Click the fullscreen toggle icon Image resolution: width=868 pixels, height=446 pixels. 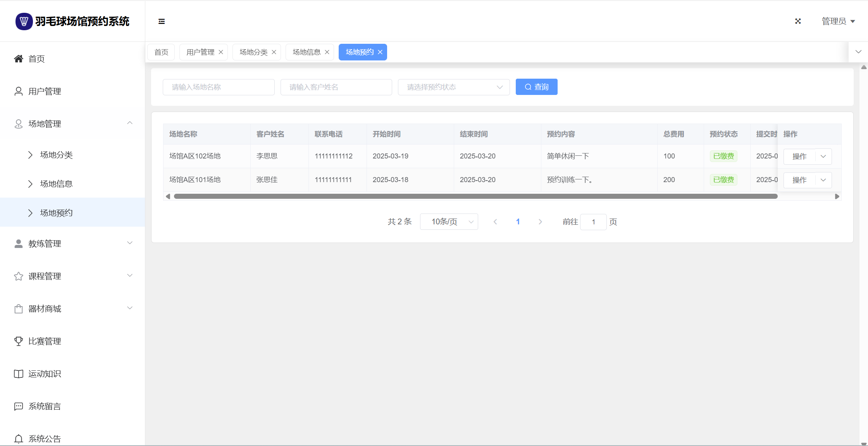point(798,21)
